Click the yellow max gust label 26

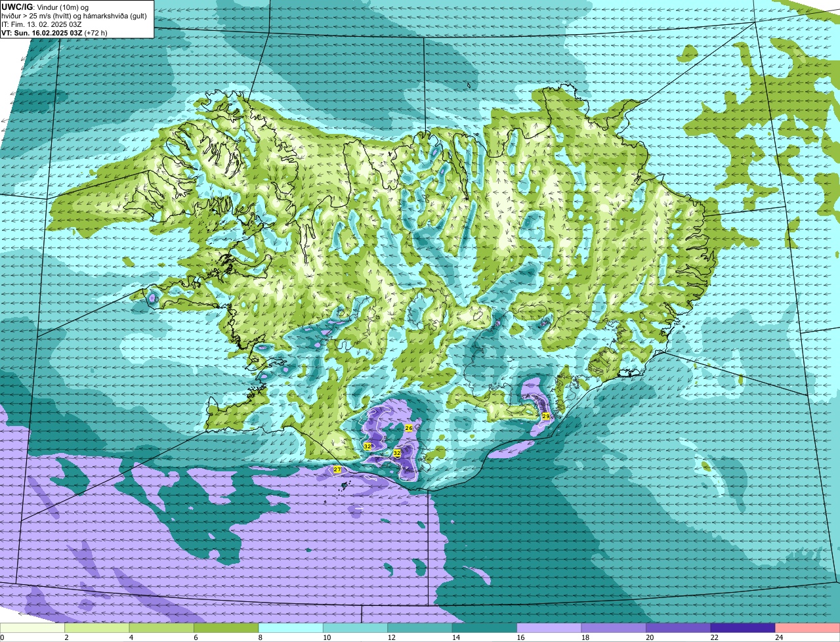[x=409, y=428]
